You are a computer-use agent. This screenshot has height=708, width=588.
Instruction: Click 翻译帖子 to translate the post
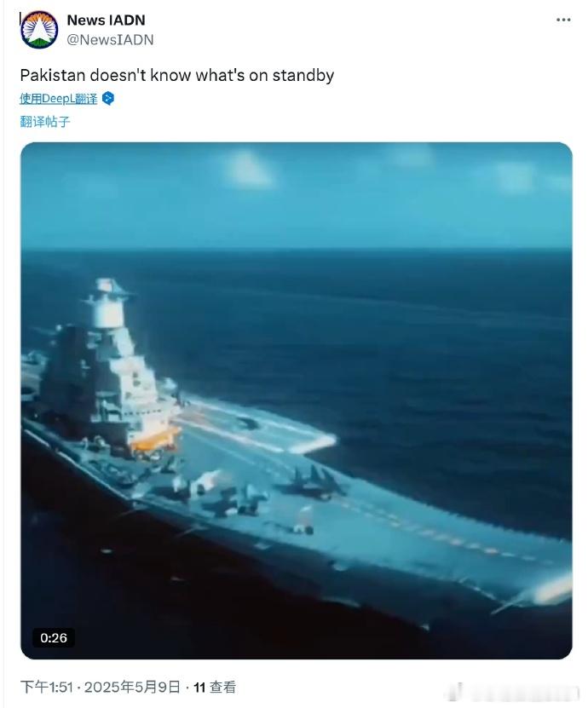pos(45,122)
